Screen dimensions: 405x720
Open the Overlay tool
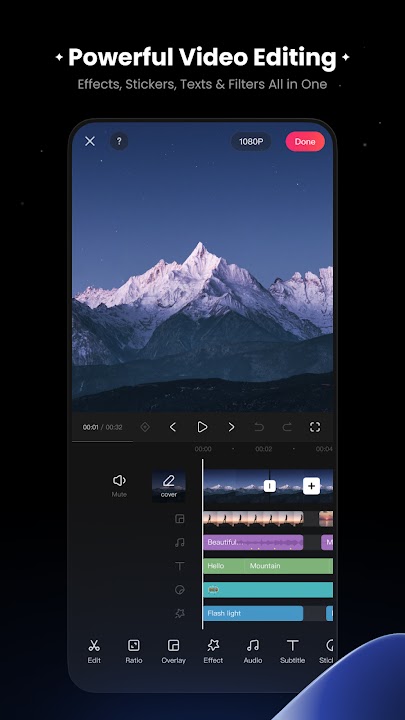(x=174, y=651)
